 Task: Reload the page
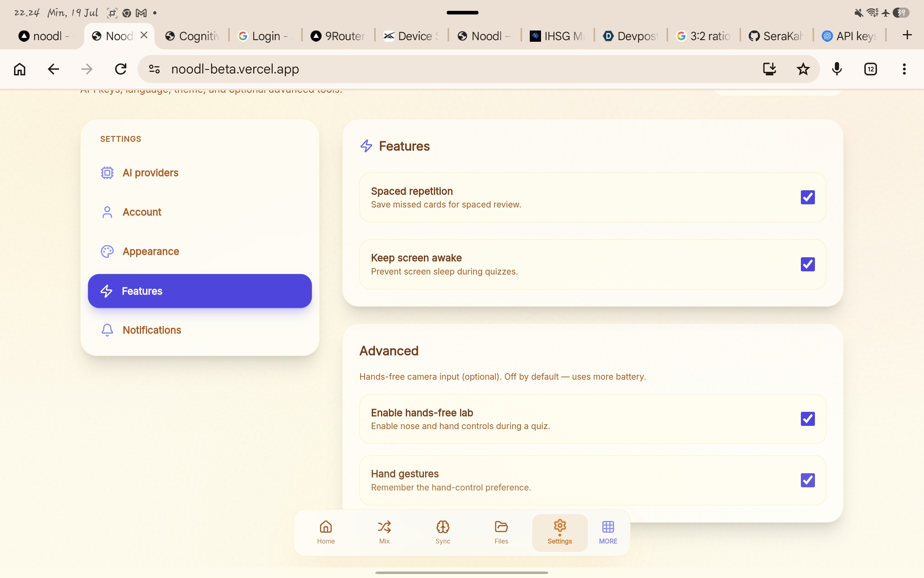[x=121, y=69]
